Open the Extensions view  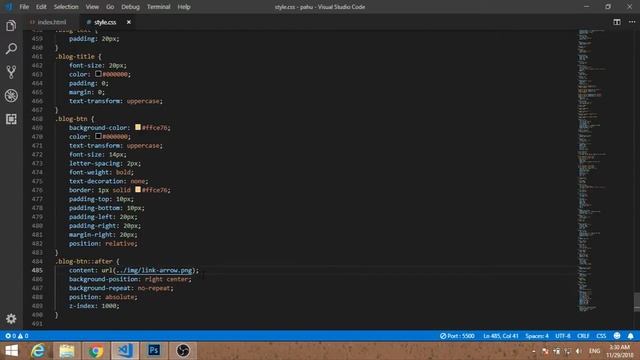[x=11, y=119]
